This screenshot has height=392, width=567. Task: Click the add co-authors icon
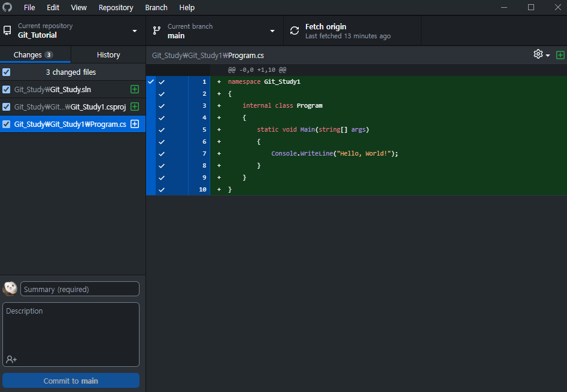tap(11, 359)
